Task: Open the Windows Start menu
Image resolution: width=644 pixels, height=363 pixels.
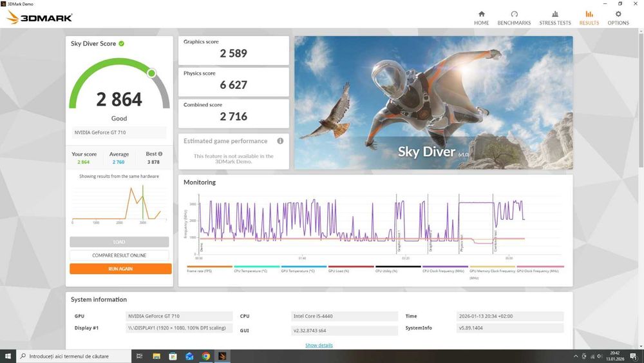Action: 8,356
